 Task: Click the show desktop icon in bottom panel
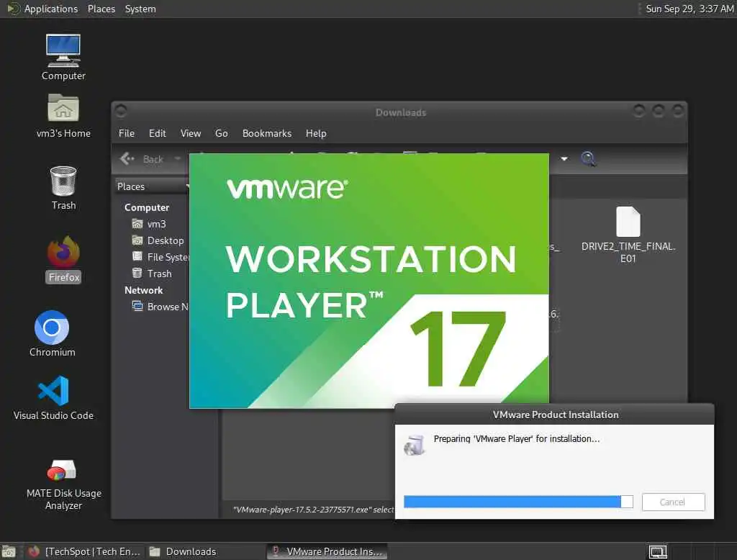pos(9,551)
